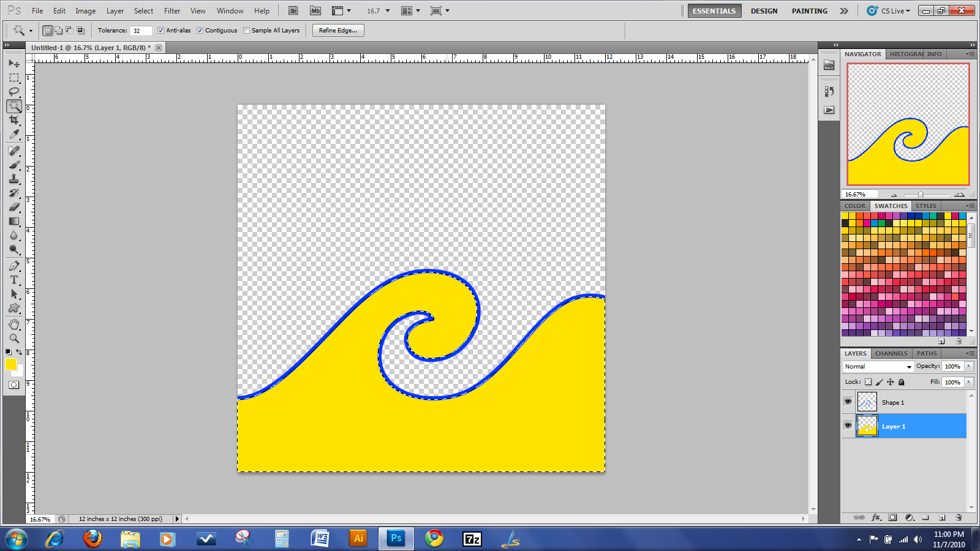This screenshot has height=551, width=980.
Task: Switch to the Paths tab
Action: pyautogui.click(x=927, y=353)
